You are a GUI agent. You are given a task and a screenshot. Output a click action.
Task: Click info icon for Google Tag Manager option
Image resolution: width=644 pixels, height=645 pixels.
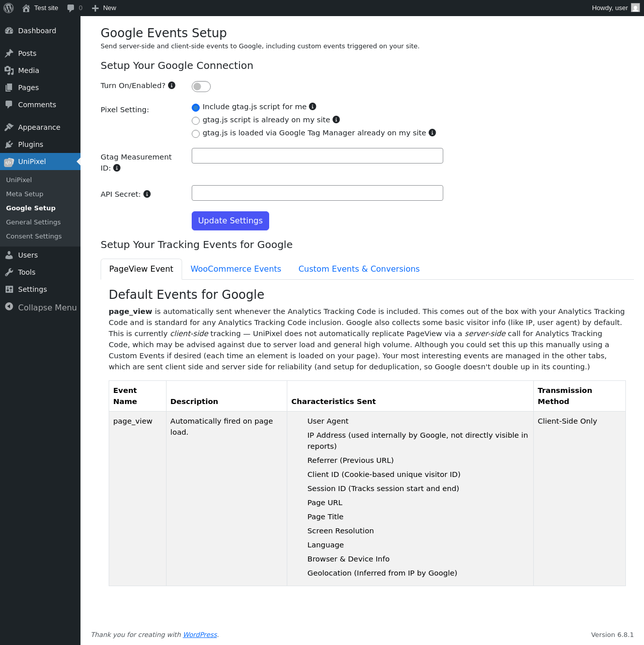pyautogui.click(x=432, y=132)
